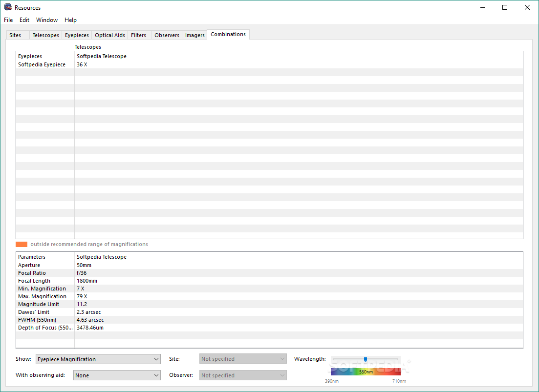The height and width of the screenshot is (392, 539).
Task: Select the Combinations tab
Action: [228, 34]
